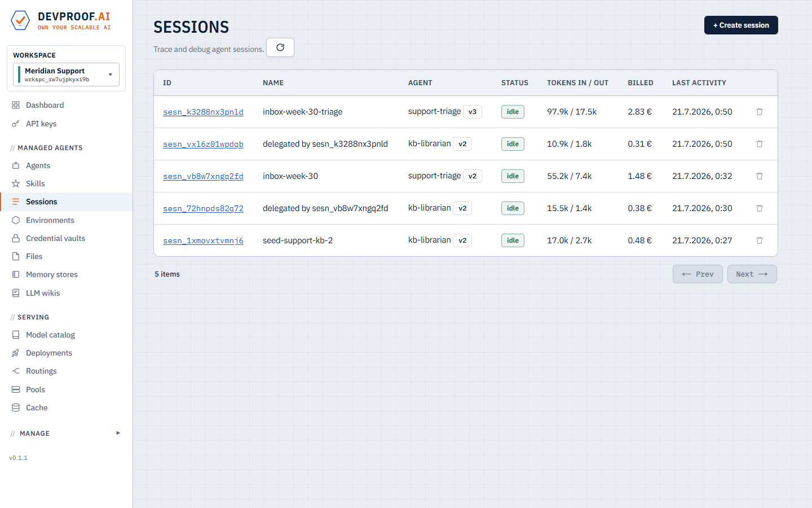Click tokens value '55.2k / 7.4k'

[x=570, y=176]
